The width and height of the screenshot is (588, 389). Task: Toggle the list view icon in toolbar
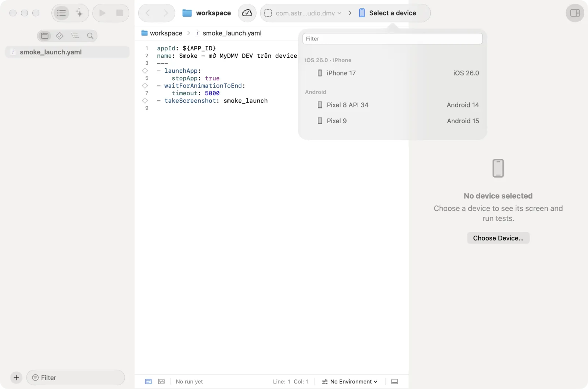(61, 13)
